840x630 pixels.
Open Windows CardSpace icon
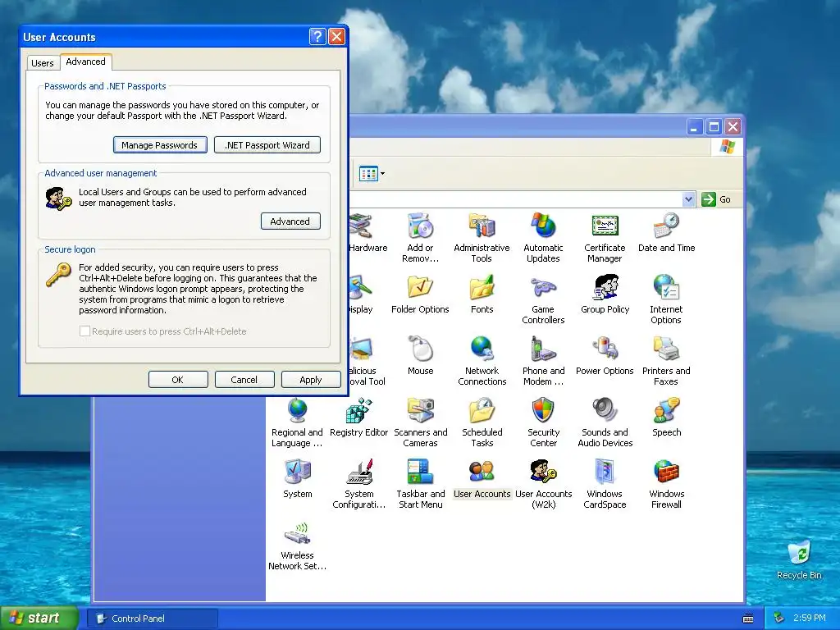tap(605, 472)
